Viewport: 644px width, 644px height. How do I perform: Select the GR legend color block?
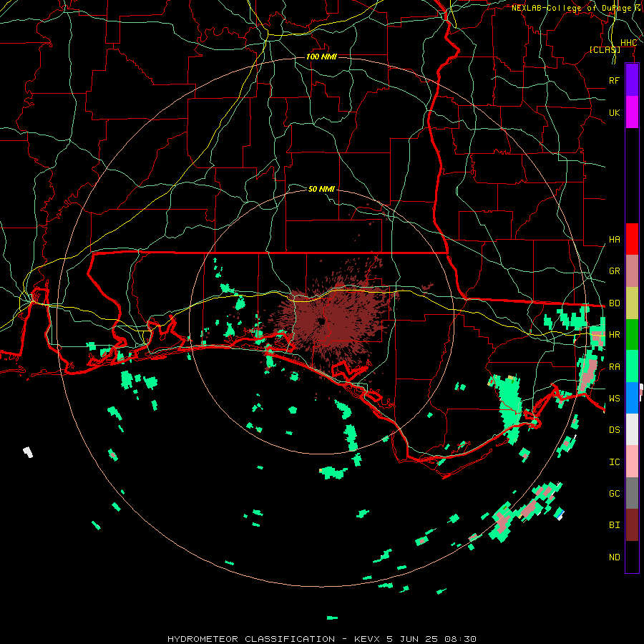pyautogui.click(x=632, y=271)
